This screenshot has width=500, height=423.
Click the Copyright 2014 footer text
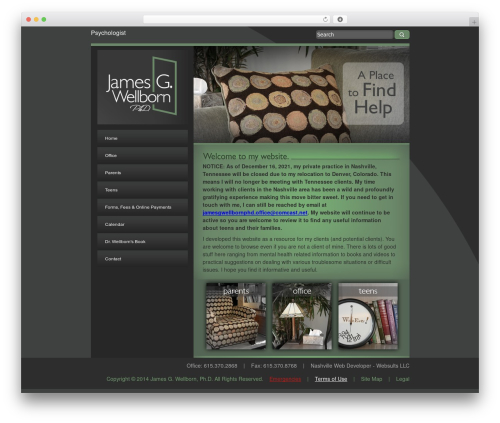[x=185, y=379]
